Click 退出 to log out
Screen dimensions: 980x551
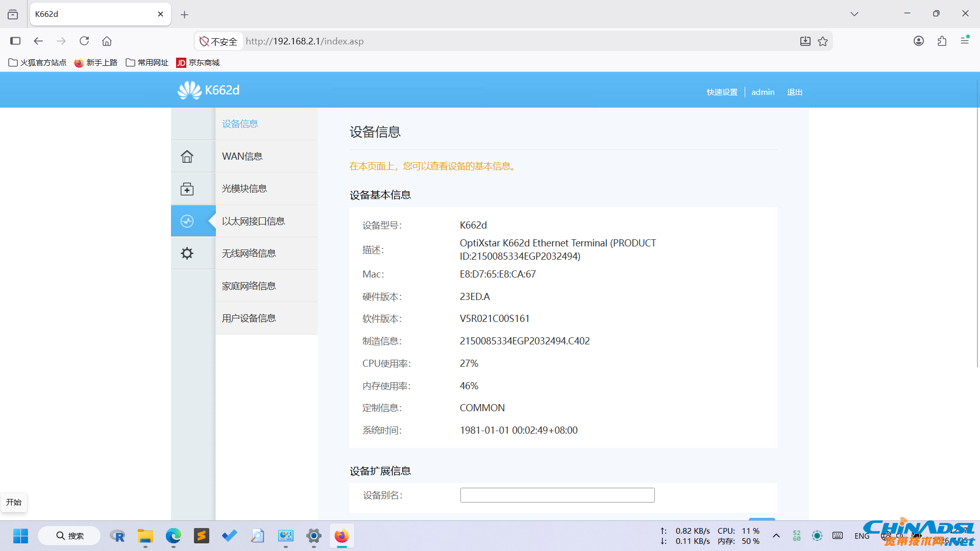pos(795,92)
